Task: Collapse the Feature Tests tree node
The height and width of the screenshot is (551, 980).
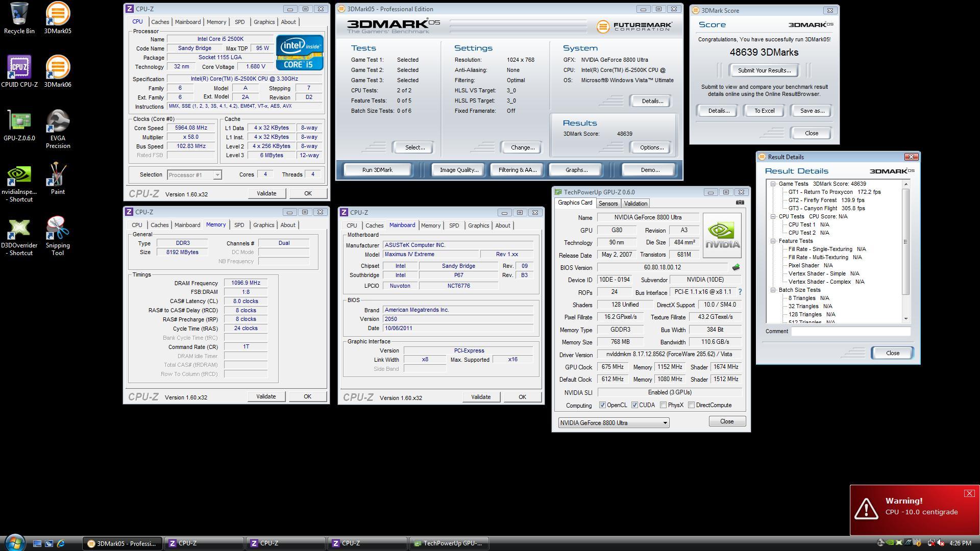Action: [773, 241]
